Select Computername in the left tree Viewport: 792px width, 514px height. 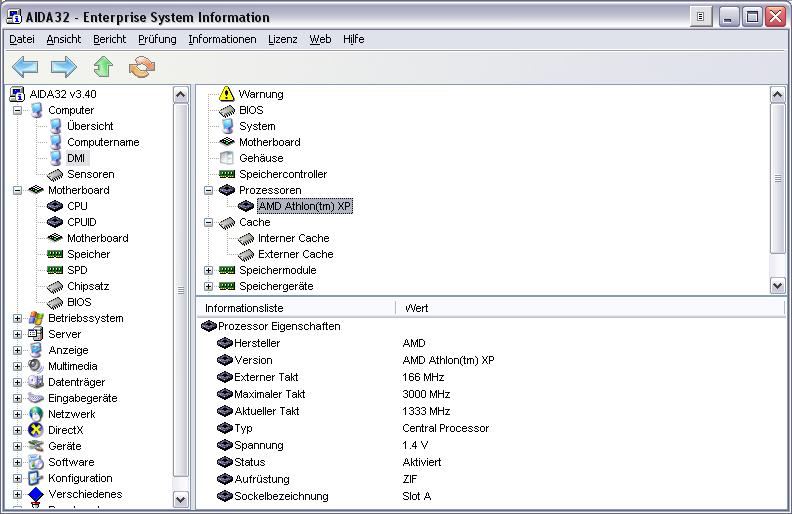click(x=103, y=142)
